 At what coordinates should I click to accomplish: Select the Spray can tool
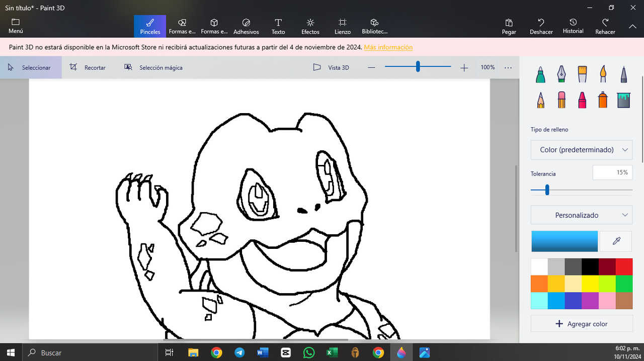click(x=603, y=100)
